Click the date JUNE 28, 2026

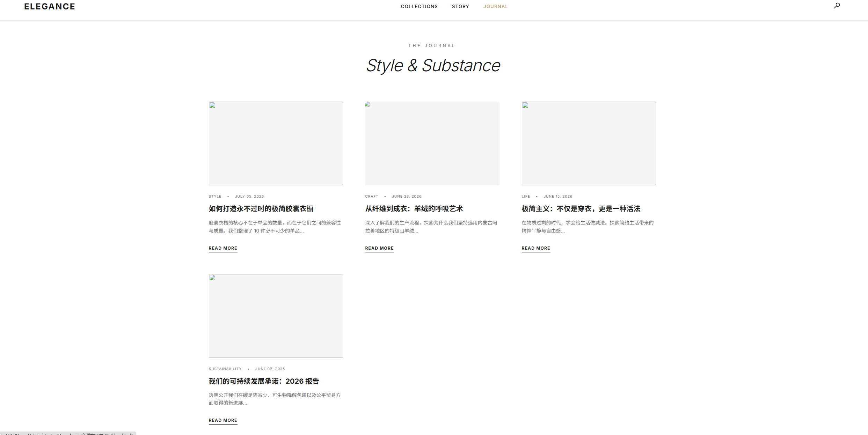[x=407, y=197]
